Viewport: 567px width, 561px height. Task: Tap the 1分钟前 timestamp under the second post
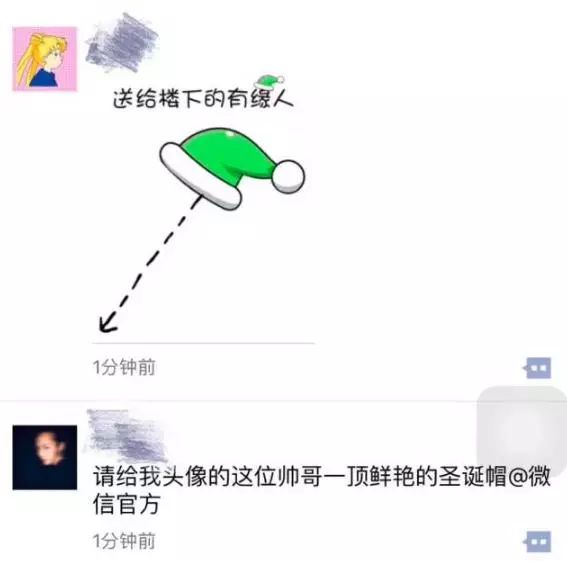(x=124, y=541)
